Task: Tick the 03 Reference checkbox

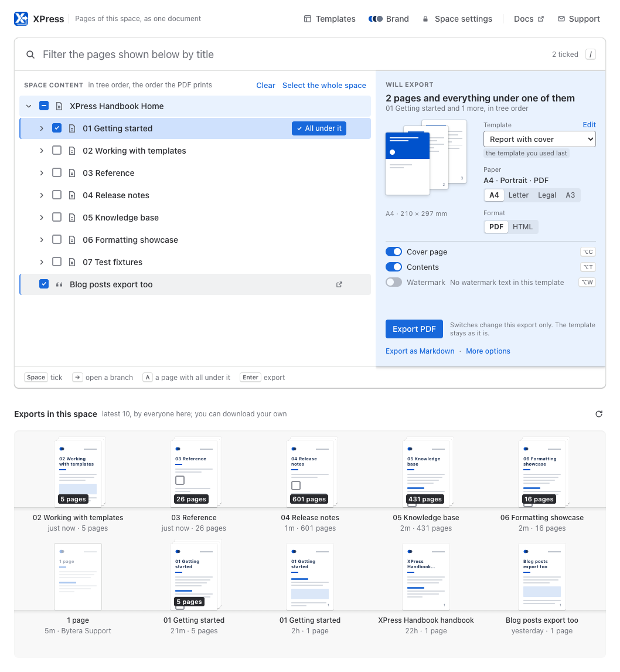Action: (56, 173)
